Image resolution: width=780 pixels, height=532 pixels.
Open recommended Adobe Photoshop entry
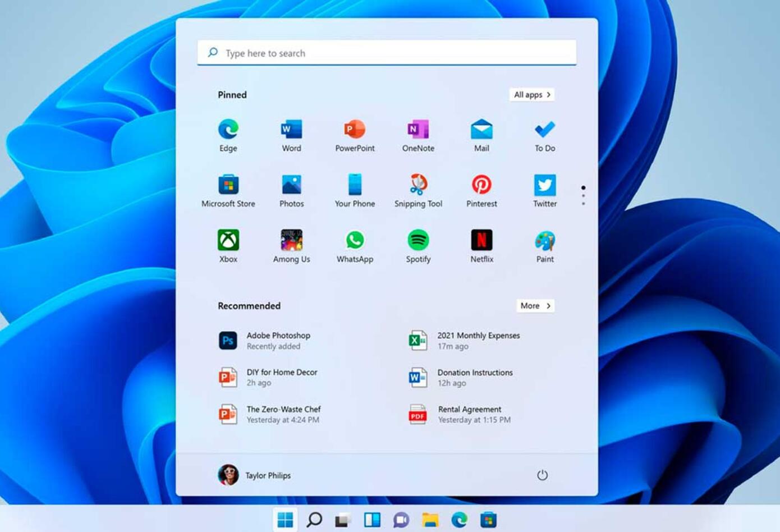[265, 341]
